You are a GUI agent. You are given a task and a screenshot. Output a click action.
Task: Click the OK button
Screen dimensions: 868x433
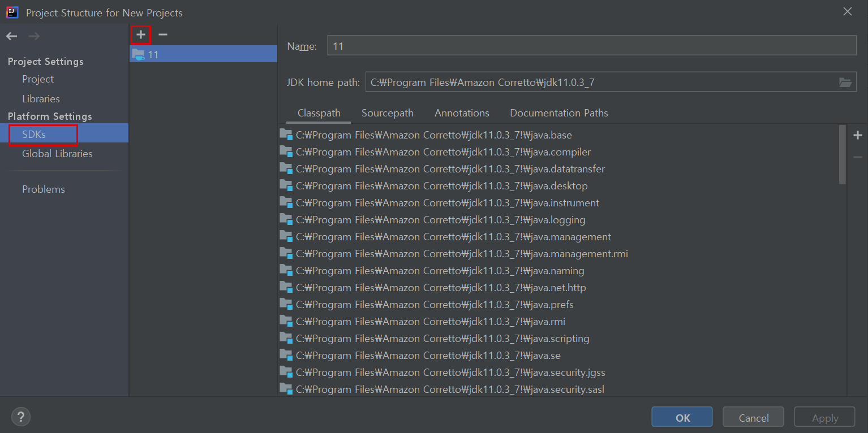682,417
